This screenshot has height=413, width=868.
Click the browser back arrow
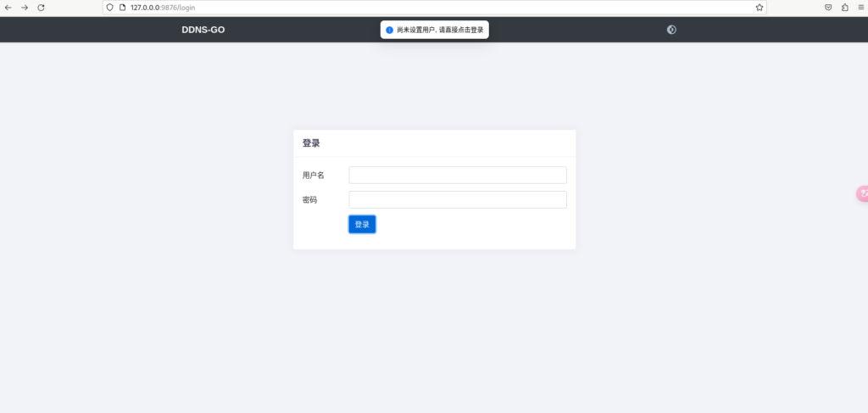[x=8, y=7]
